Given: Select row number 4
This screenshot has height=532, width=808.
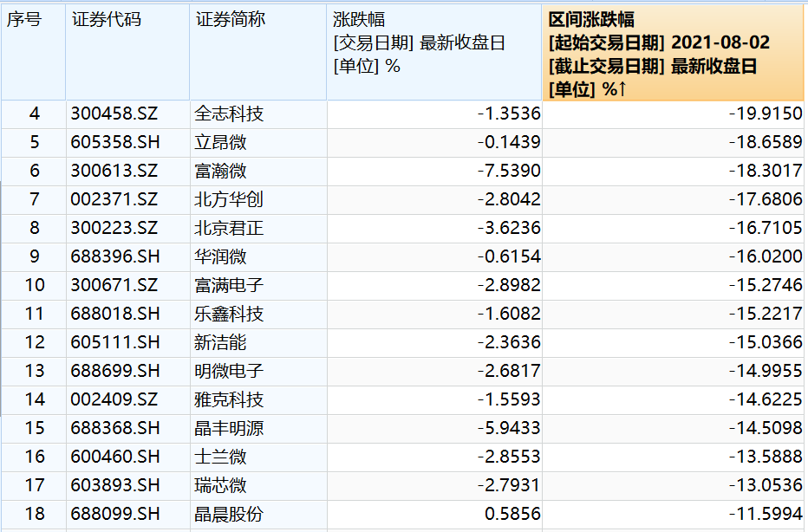Looking at the screenshot, I should tap(35, 114).
